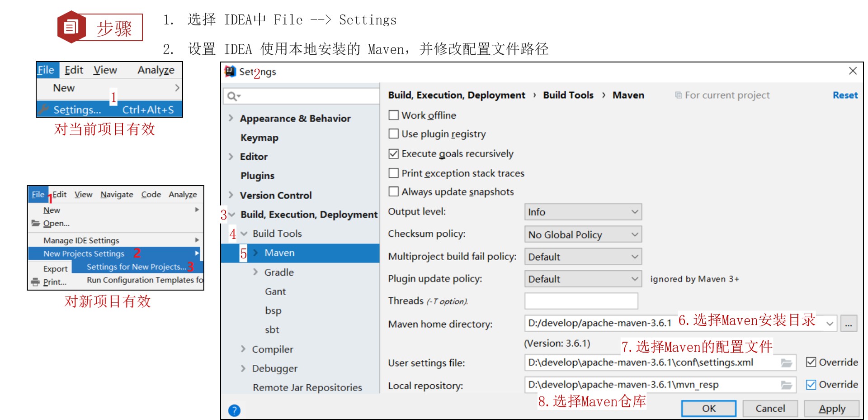The image size is (868, 420).
Task: Focus the Settings search field
Action: coord(301,96)
